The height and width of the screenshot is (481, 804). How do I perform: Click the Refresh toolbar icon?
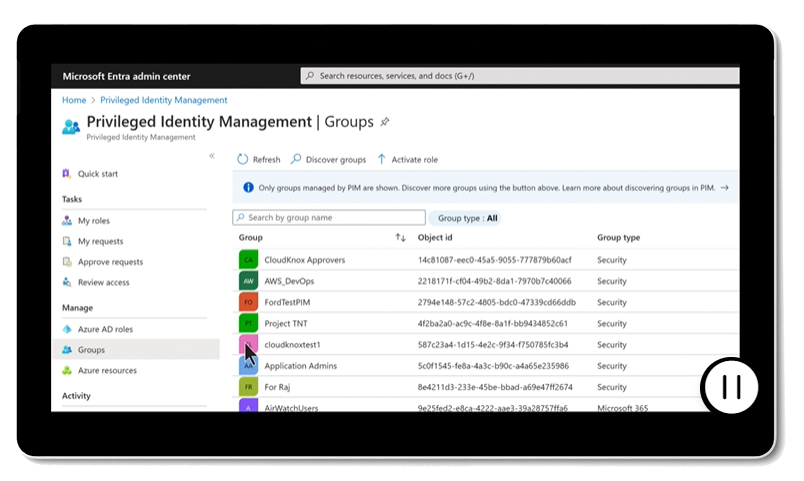243,159
